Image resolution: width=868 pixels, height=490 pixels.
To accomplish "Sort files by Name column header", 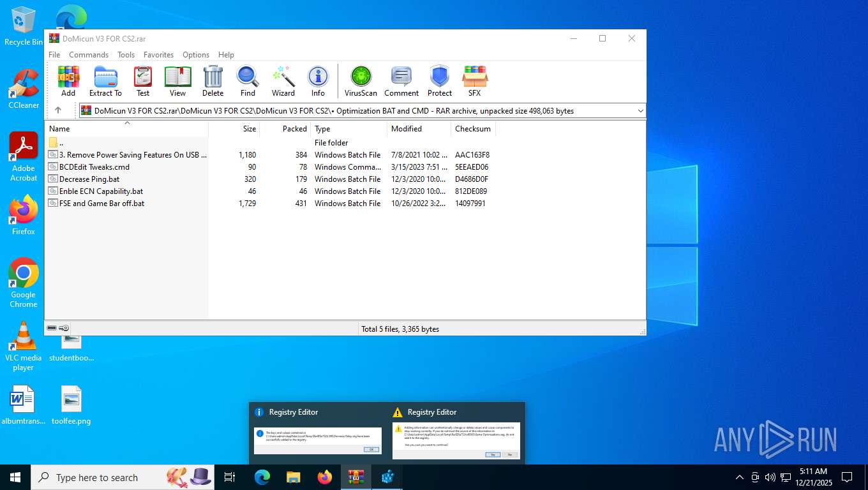I will (126, 128).
